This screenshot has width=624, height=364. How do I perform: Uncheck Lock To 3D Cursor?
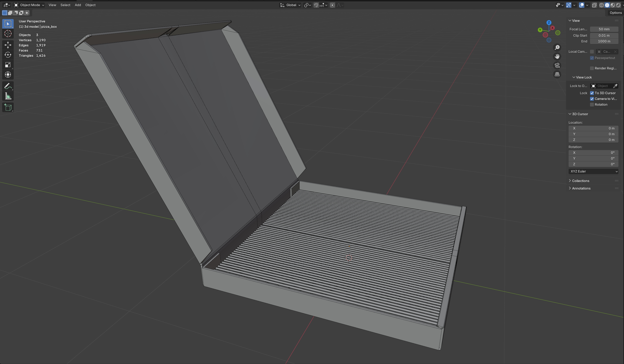[592, 93]
